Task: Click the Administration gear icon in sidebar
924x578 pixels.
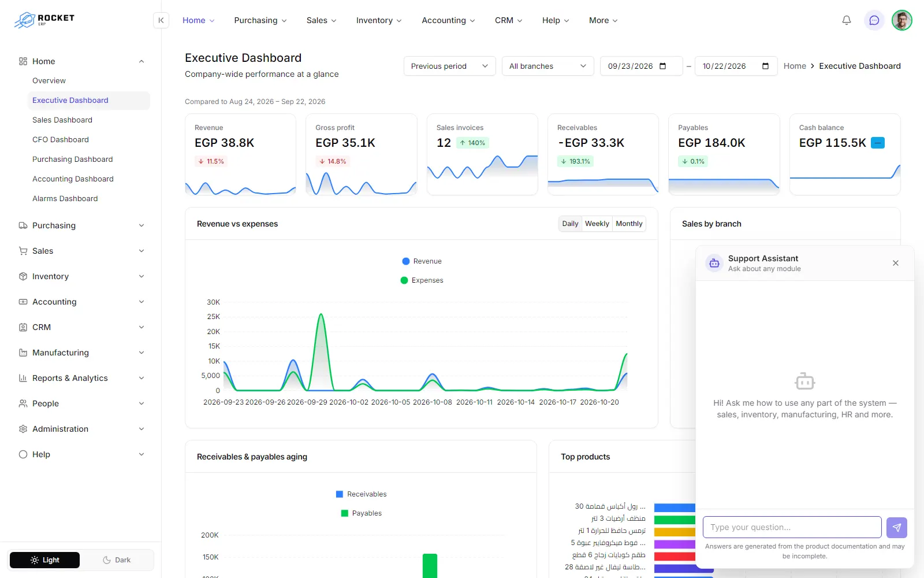Action: pyautogui.click(x=23, y=429)
